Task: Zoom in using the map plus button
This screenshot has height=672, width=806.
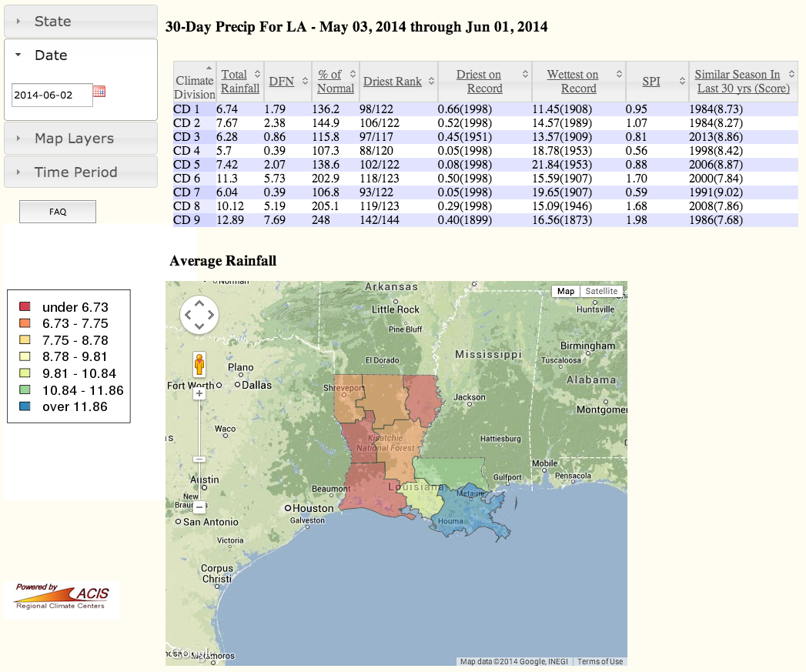Action: coord(199,393)
